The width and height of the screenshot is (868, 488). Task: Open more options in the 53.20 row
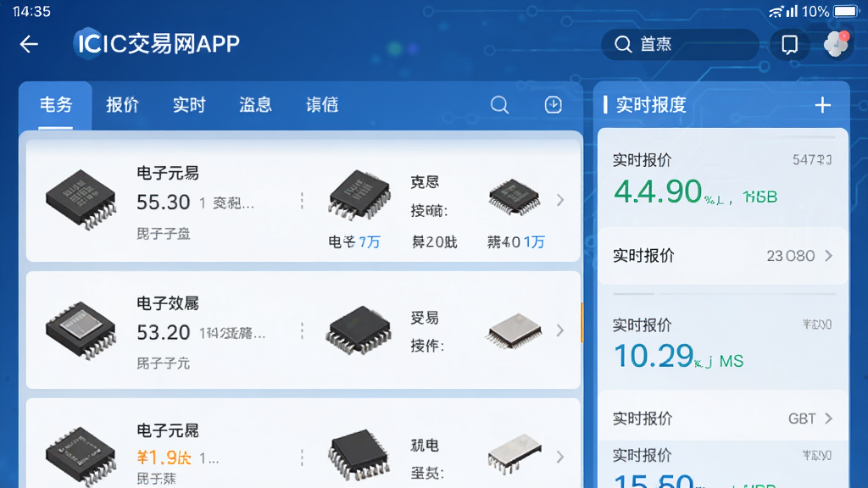[x=302, y=331]
